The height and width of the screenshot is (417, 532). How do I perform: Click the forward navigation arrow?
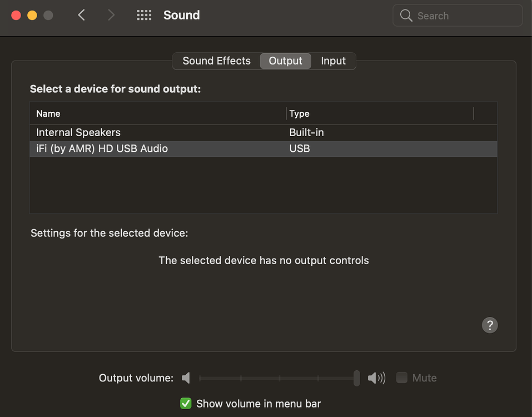click(x=111, y=15)
